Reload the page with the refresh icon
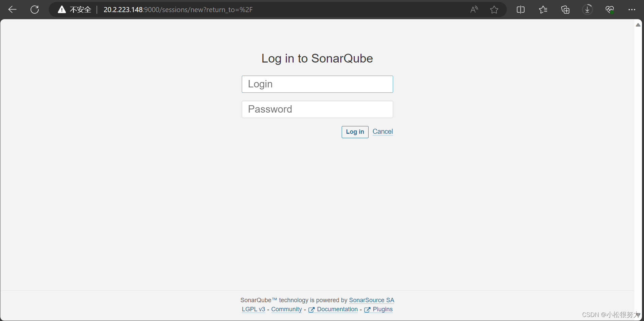Viewport: 644px width, 321px height. click(35, 10)
